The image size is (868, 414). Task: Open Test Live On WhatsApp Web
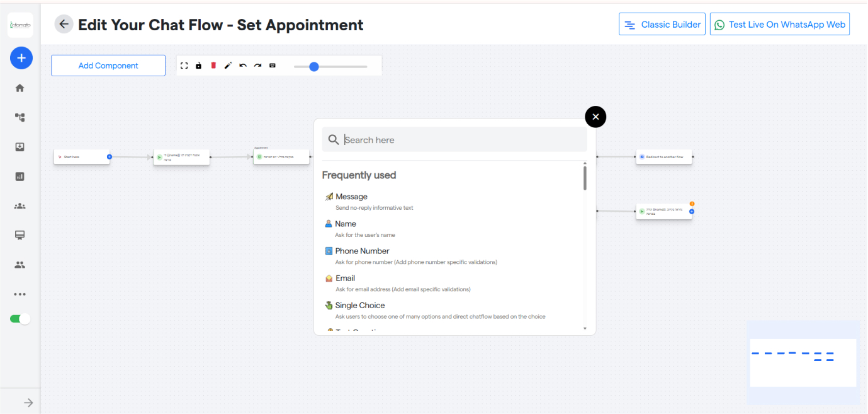[x=780, y=25]
